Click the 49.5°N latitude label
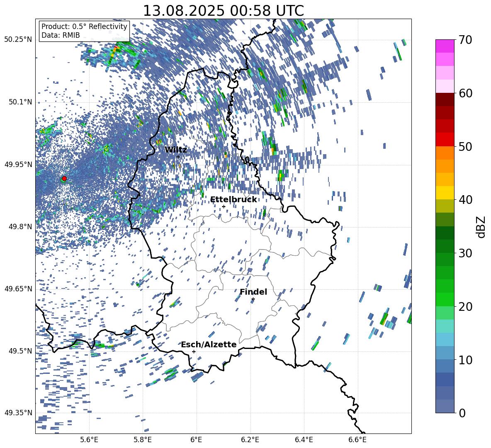The width and height of the screenshot is (491, 448). click(x=20, y=351)
